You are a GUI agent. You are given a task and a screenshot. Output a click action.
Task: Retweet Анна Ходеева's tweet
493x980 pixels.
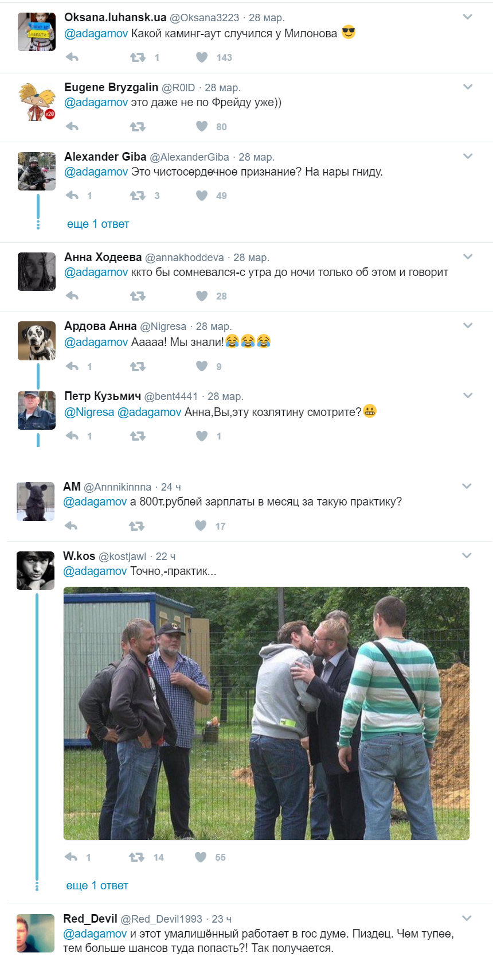tap(138, 295)
